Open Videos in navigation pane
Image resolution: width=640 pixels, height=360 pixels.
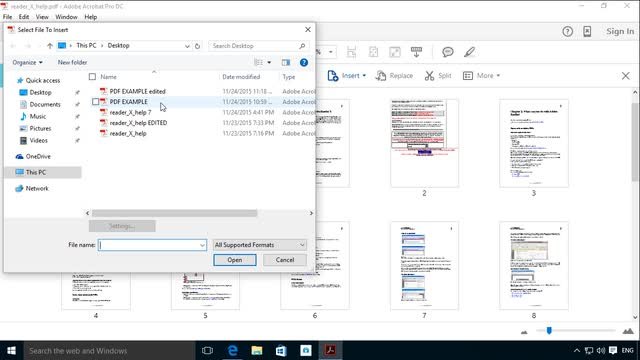coord(38,140)
